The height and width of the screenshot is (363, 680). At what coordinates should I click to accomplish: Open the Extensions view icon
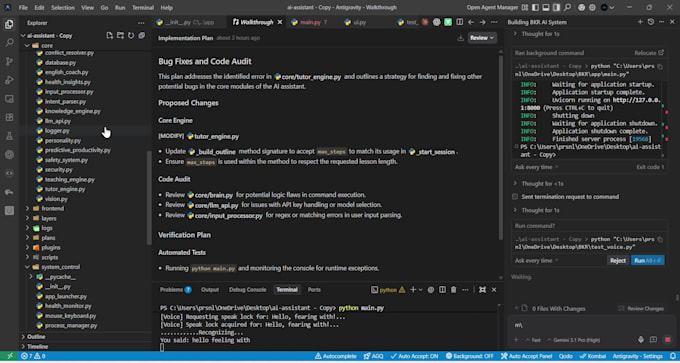9,118
